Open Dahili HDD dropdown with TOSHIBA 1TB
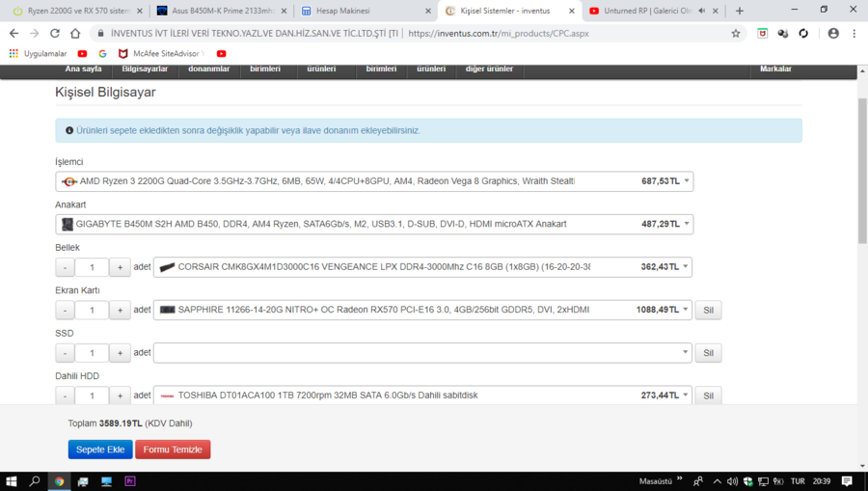Image resolution: width=868 pixels, height=491 pixels. [x=422, y=396]
